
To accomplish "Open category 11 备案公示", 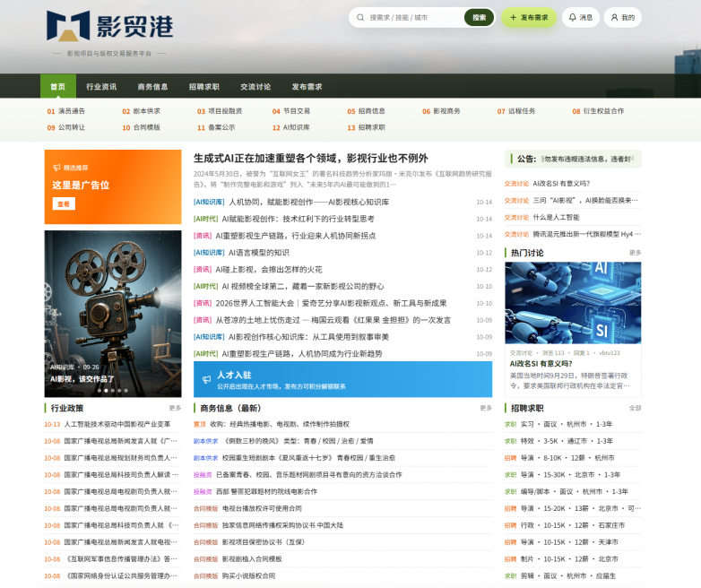I will (x=216, y=127).
